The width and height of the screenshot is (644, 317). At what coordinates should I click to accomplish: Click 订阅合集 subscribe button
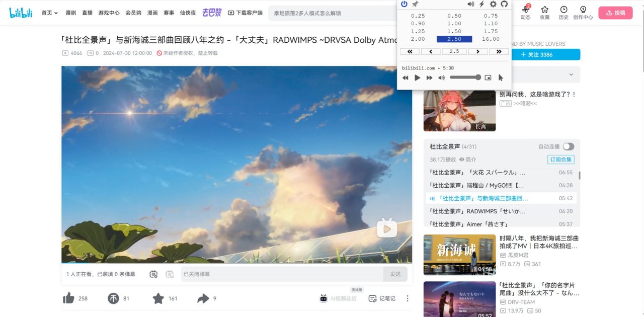(x=561, y=160)
